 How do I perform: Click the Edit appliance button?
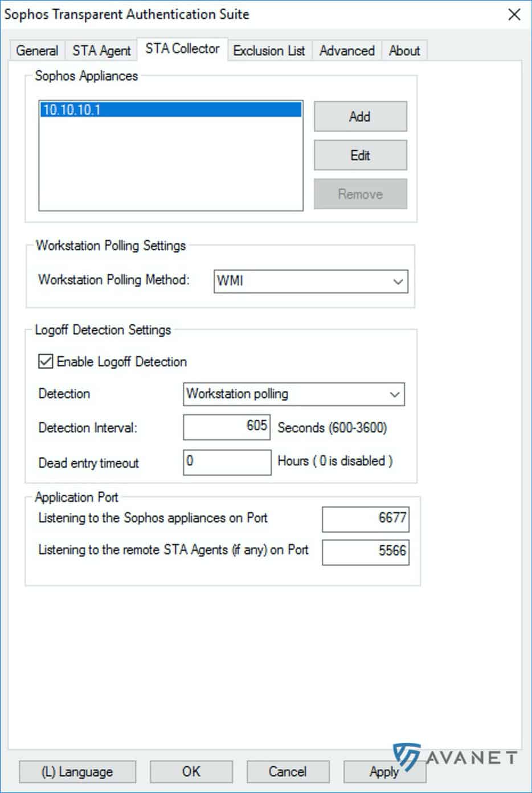pyautogui.click(x=360, y=155)
